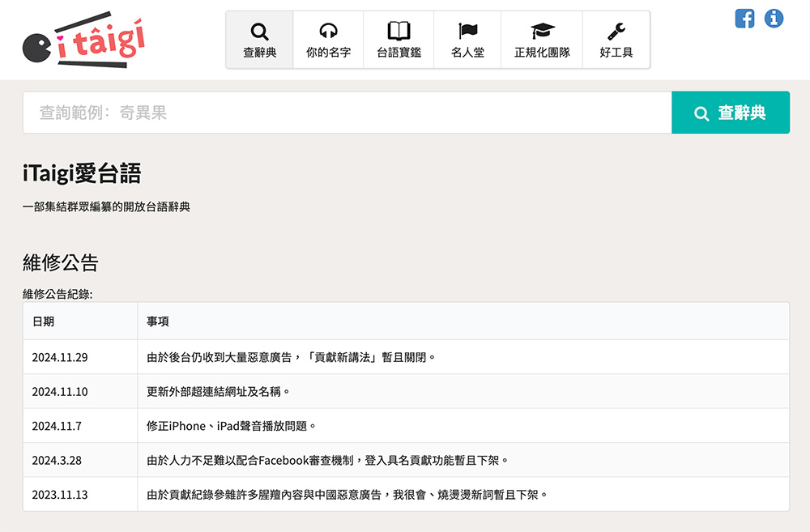Viewport: 810px width, 532px height.
Task: Open the Facebook page icon
Action: coord(744,19)
